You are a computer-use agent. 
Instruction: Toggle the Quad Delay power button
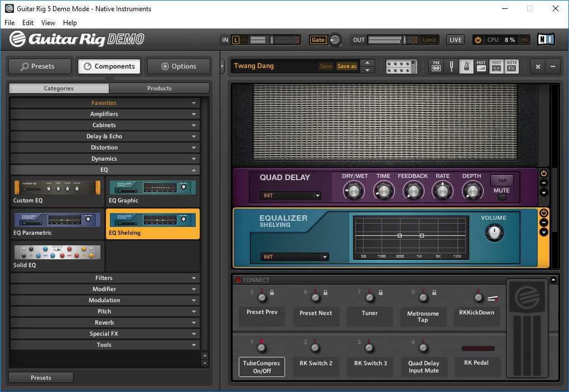point(544,173)
